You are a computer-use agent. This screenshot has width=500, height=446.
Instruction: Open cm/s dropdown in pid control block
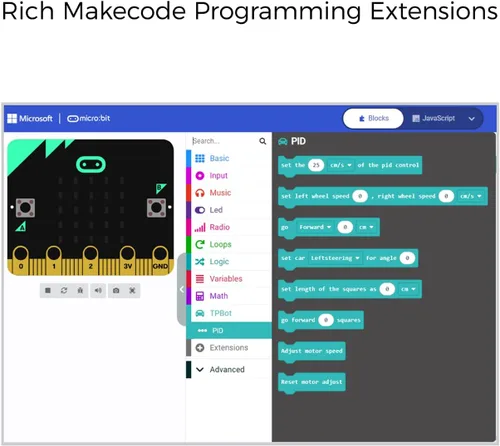pos(341,165)
